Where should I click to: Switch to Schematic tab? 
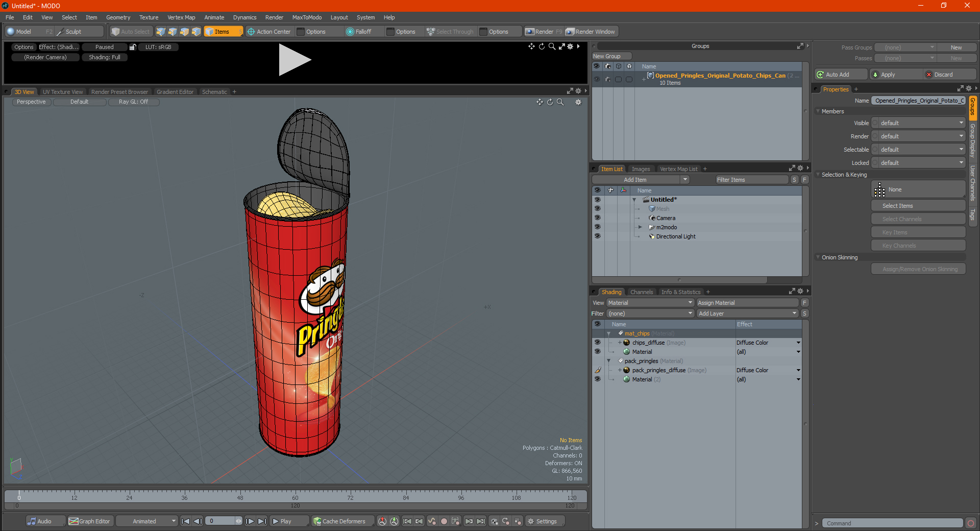(214, 92)
